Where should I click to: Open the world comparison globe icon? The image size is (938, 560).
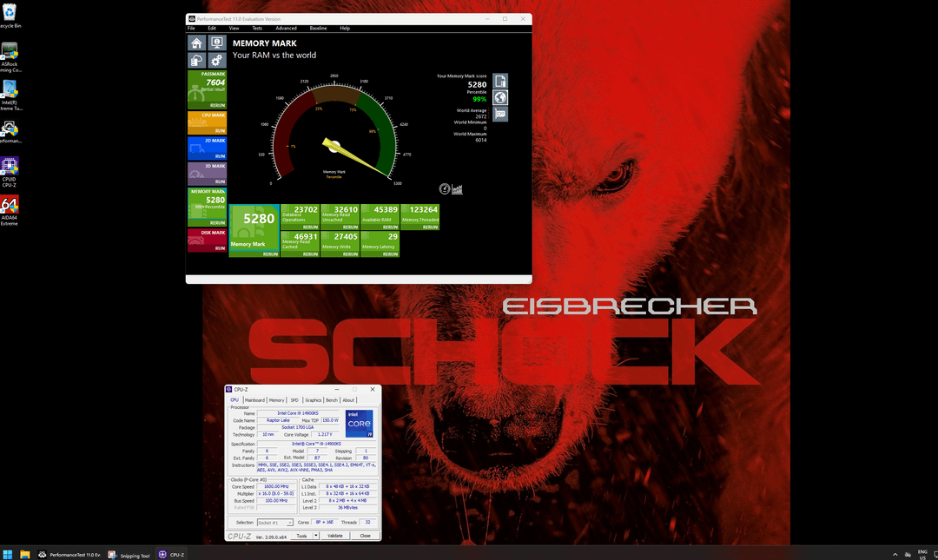500,97
